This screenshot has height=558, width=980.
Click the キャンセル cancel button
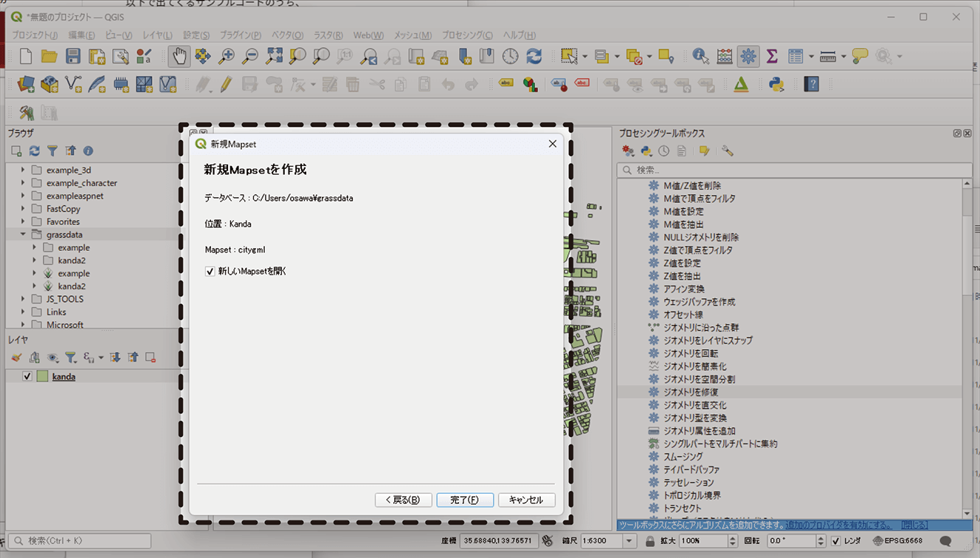tap(526, 500)
